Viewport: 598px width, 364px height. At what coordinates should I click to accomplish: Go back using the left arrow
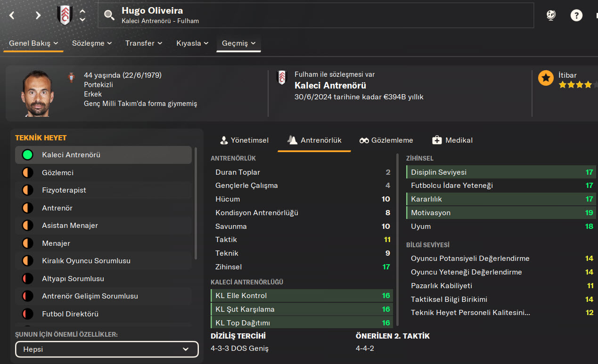[12, 15]
